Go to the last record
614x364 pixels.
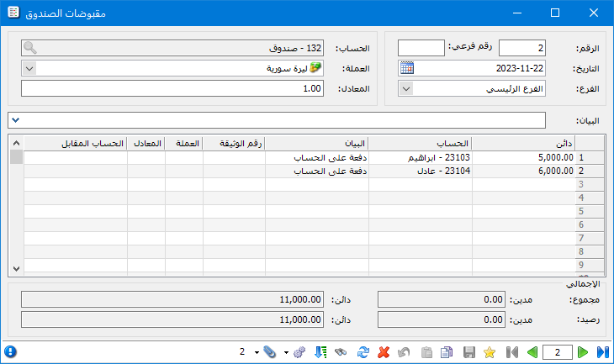pyautogui.click(x=602, y=352)
